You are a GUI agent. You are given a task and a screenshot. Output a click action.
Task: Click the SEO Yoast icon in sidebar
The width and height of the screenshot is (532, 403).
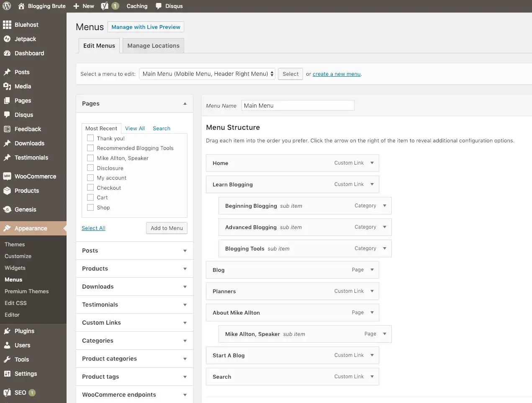[x=7, y=393]
